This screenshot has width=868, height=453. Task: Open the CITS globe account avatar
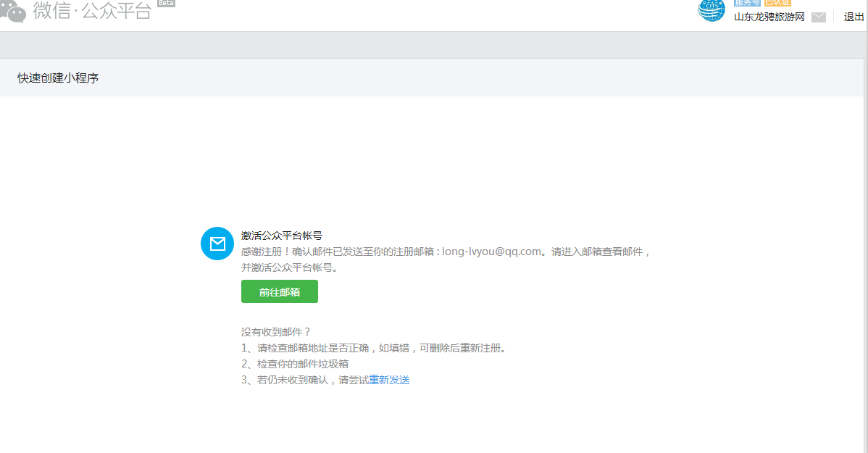[x=711, y=9]
